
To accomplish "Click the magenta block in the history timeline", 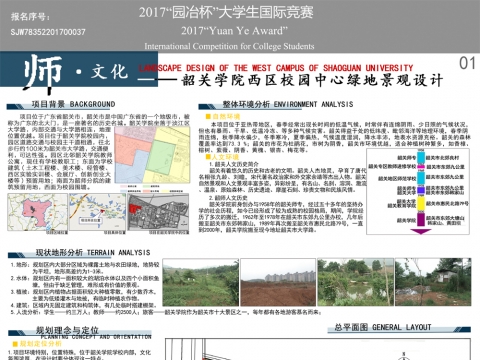I will [x=421, y=166].
